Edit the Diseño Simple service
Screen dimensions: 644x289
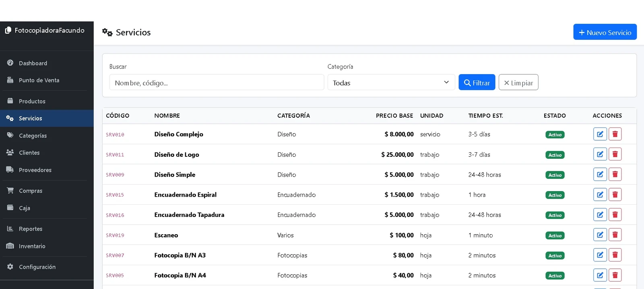click(x=600, y=175)
